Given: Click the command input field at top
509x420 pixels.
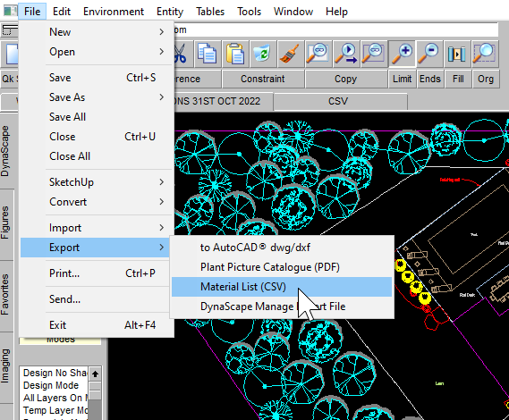Looking at the screenshot, I should [x=335, y=29].
